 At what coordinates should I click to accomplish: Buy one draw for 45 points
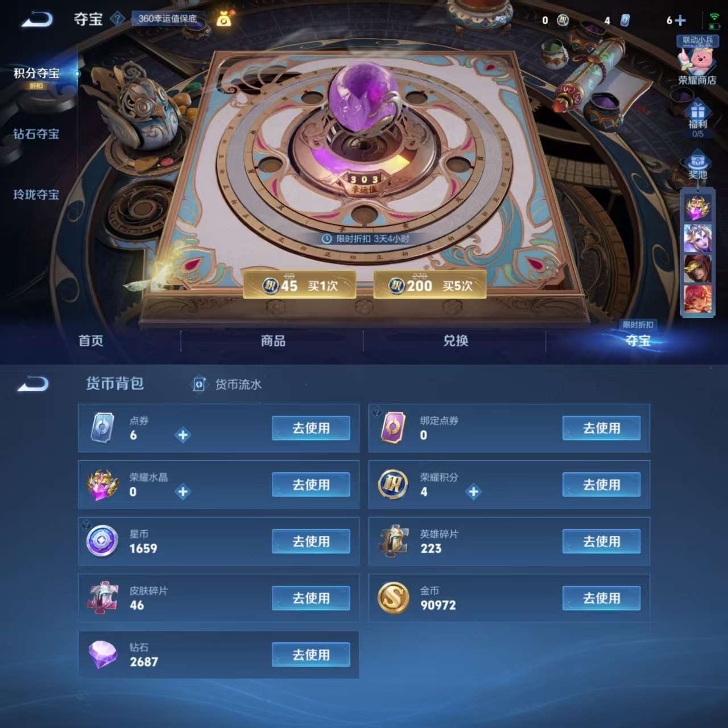pyautogui.click(x=300, y=285)
